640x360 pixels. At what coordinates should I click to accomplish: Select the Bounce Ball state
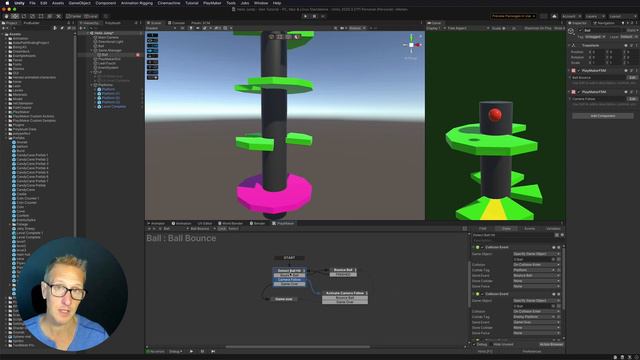(343, 270)
